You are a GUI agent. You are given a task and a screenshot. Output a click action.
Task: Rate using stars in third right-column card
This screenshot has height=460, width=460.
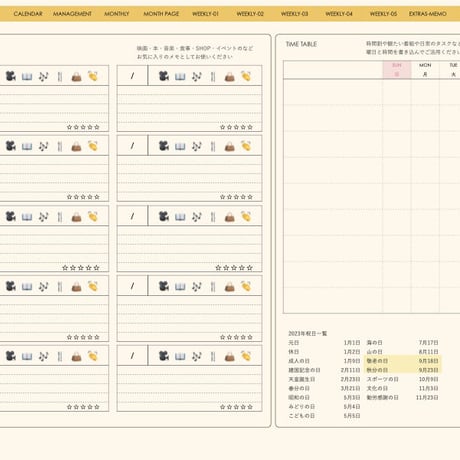(x=234, y=268)
